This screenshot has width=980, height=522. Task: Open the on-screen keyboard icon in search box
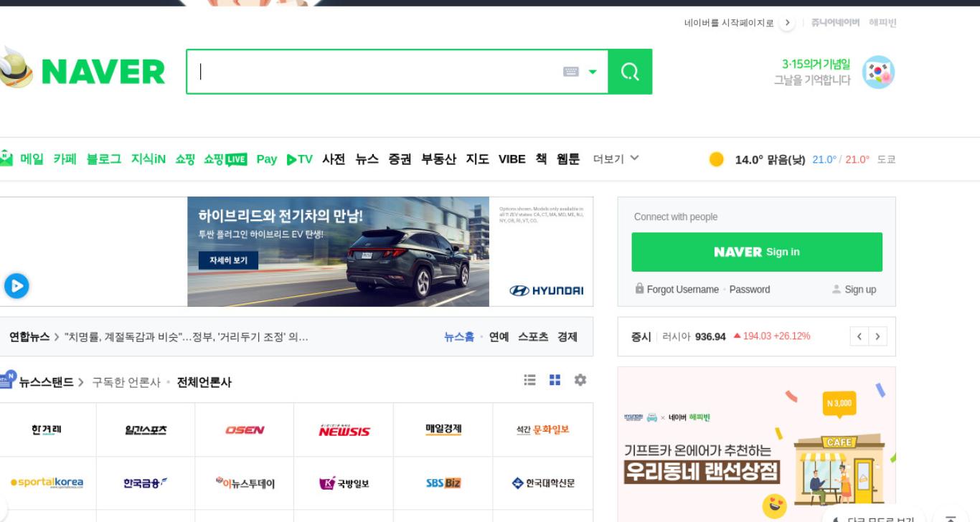[571, 72]
